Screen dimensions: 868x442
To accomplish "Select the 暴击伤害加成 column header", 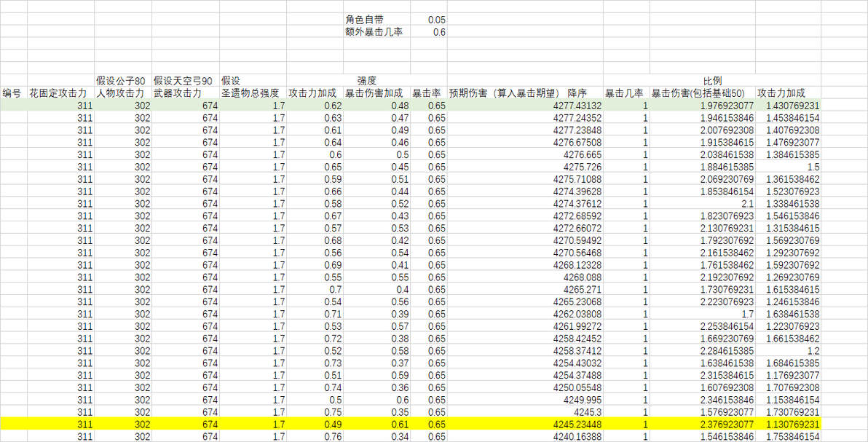I will [x=377, y=92].
